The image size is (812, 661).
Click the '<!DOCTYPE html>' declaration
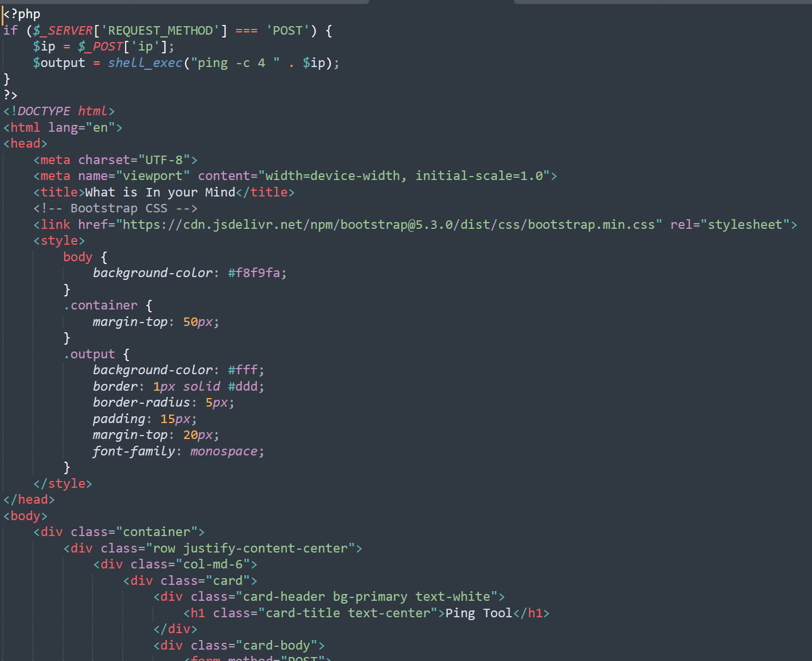59,111
